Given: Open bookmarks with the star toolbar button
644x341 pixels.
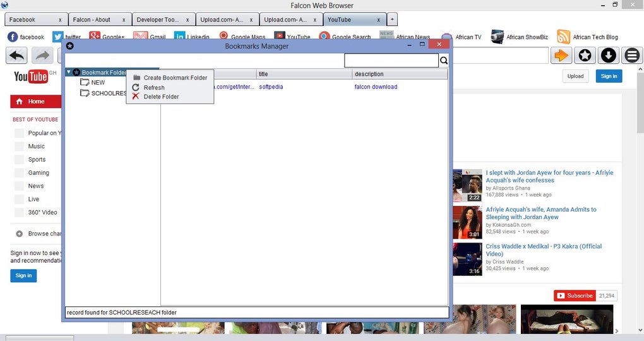Looking at the screenshot, I should [x=585, y=55].
